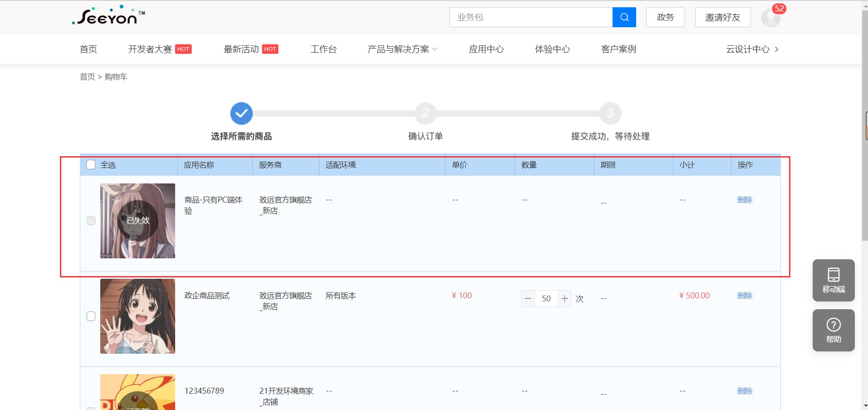868x410 pixels.
Task: Click the 首页 breadcrumb link
Action: click(88, 77)
